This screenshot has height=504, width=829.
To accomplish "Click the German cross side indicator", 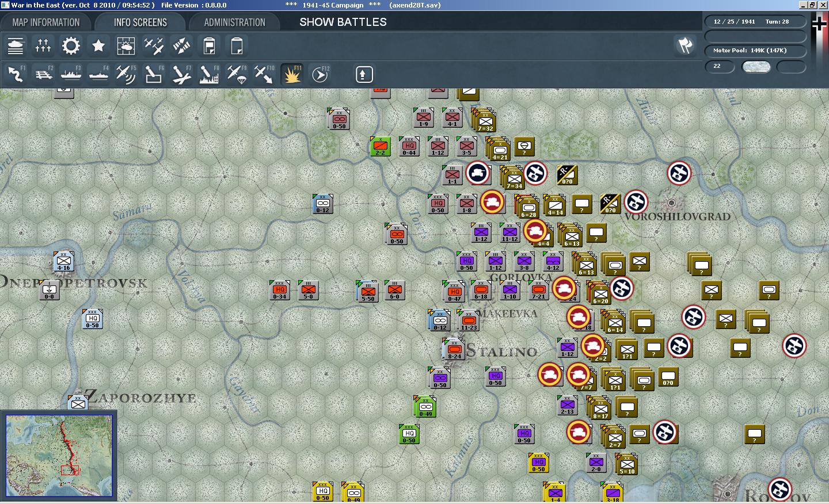I will 819,24.
